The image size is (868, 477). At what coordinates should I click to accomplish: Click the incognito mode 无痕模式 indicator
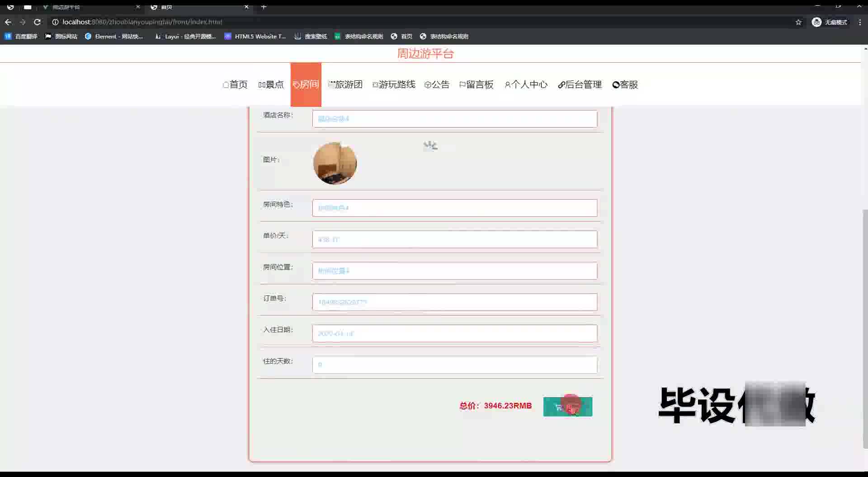click(x=830, y=22)
